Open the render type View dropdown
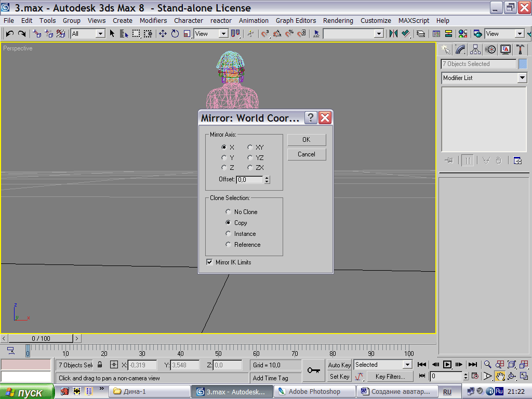 pos(520,34)
